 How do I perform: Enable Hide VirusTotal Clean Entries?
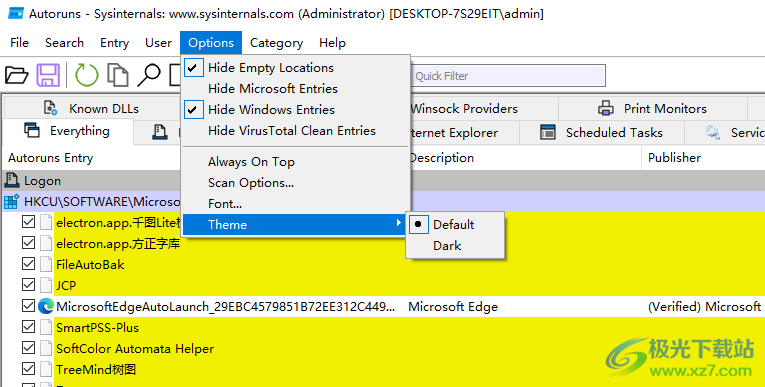295,131
